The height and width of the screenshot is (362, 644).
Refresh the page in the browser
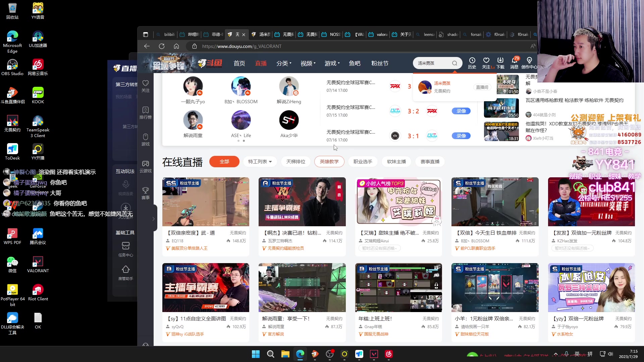point(162,46)
